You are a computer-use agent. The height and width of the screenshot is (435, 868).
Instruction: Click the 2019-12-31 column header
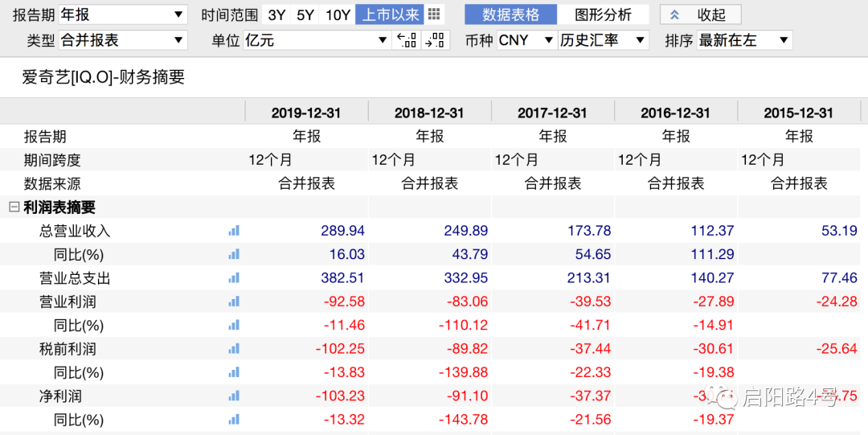pyautogui.click(x=306, y=113)
